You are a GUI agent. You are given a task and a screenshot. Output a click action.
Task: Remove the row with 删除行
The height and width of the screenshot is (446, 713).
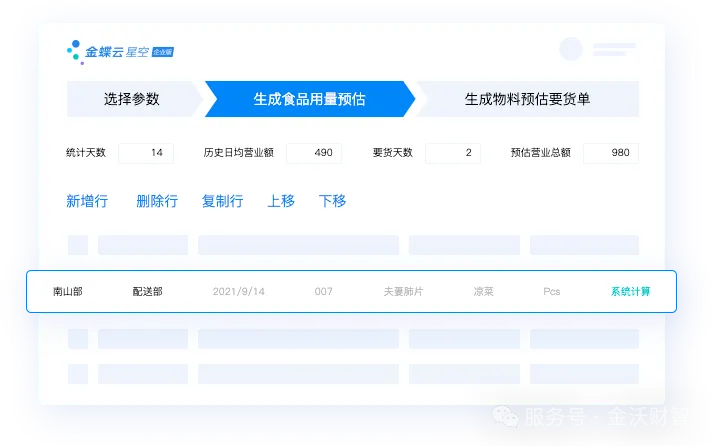157,201
